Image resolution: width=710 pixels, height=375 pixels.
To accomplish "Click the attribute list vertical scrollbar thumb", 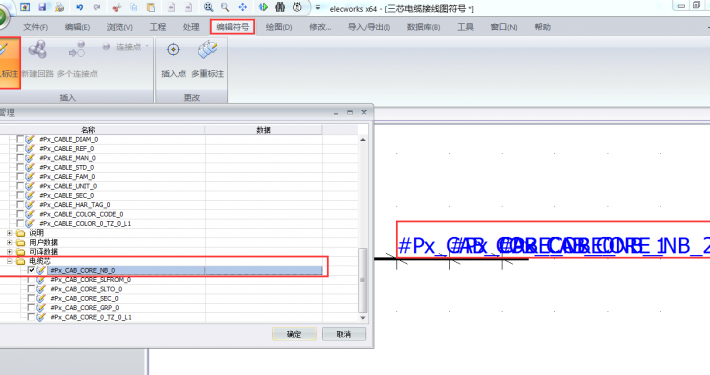I will (x=362, y=280).
